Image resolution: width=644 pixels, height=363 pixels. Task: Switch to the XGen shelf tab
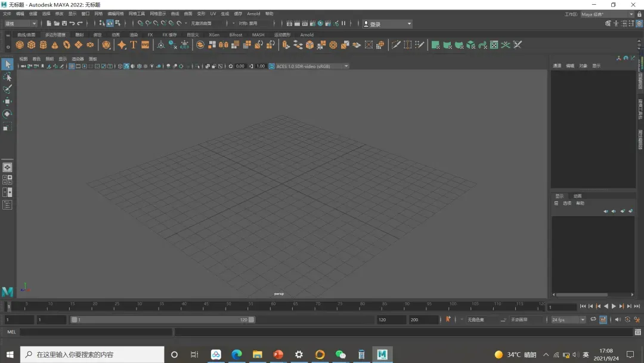213,35
